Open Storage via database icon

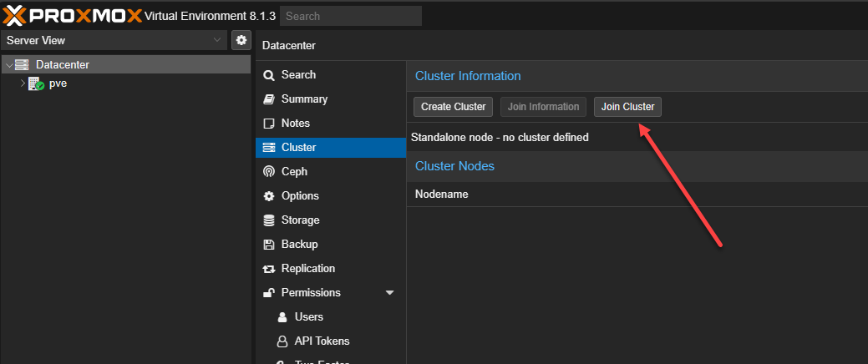click(268, 220)
